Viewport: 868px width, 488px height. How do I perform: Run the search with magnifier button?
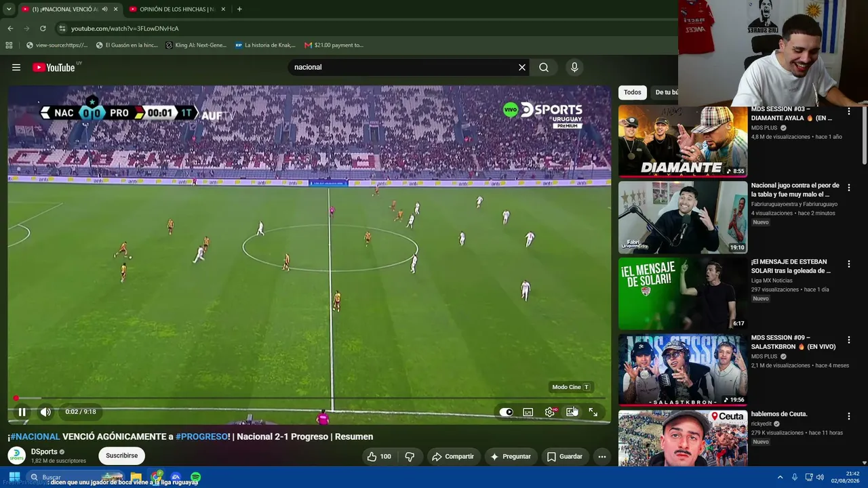[544, 67]
